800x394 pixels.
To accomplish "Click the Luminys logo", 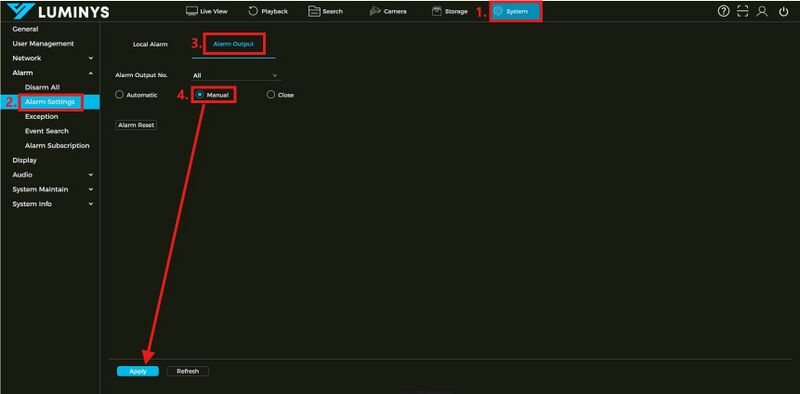I will [x=58, y=11].
